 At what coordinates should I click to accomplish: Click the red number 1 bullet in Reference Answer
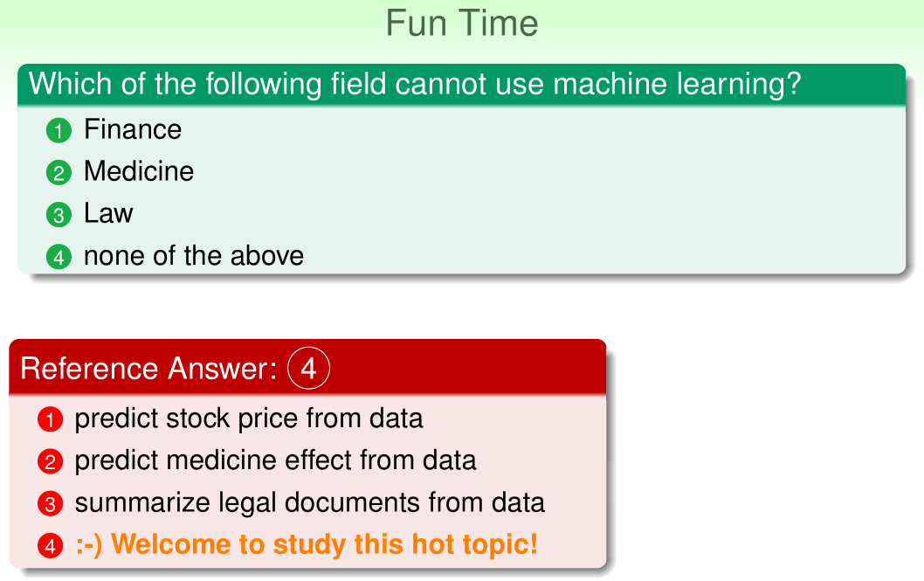(50, 420)
